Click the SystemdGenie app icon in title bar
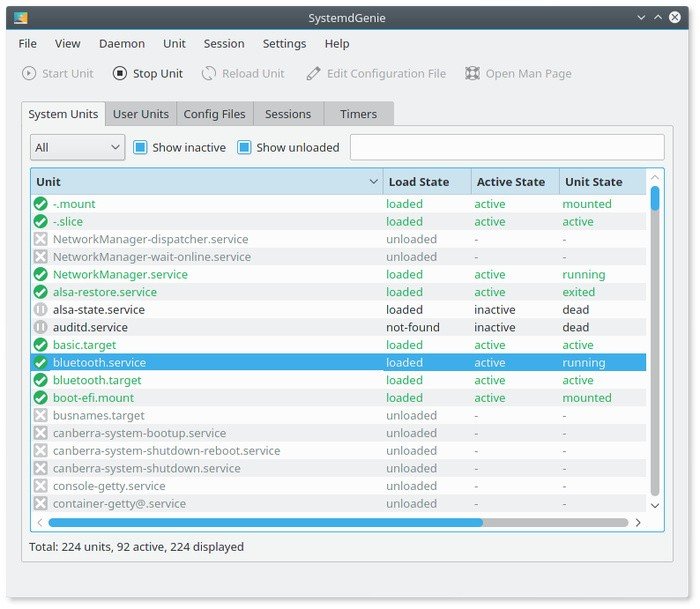700x609 pixels. coord(21,18)
